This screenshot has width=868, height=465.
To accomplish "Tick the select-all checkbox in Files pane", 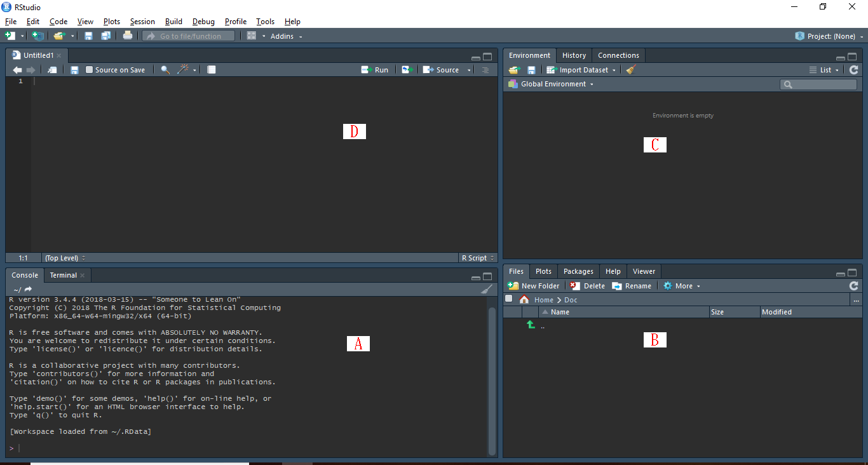I will tap(508, 299).
